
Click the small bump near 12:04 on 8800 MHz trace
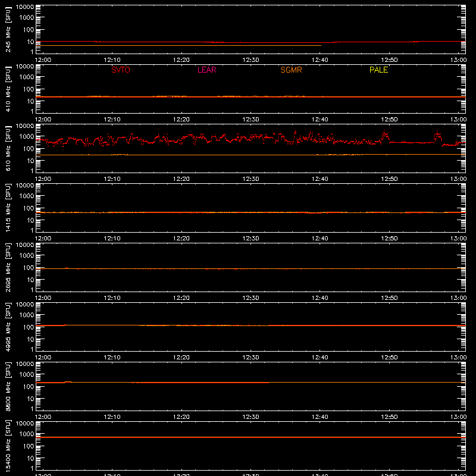(x=68, y=382)
